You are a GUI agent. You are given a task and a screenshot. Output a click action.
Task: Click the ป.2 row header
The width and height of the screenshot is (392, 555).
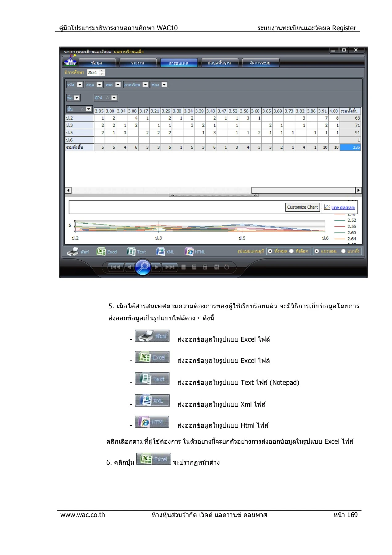coord(80,118)
